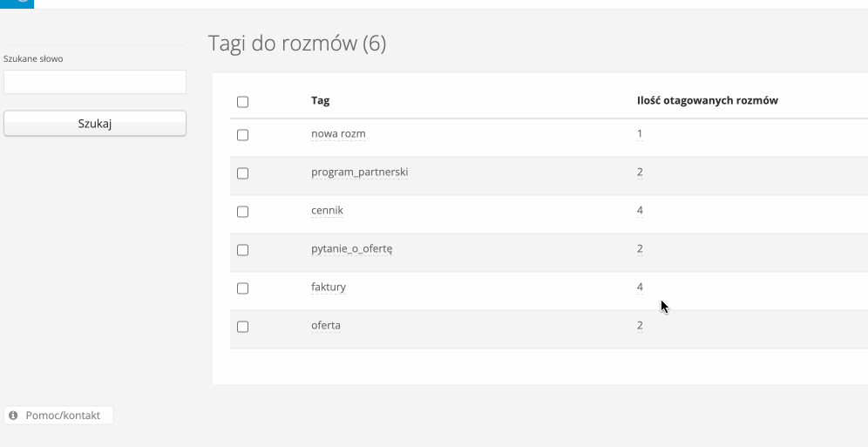Viewport: 868px width, 447px height.
Task: Click the 'program_partnerski' tag name
Action: pyautogui.click(x=359, y=172)
